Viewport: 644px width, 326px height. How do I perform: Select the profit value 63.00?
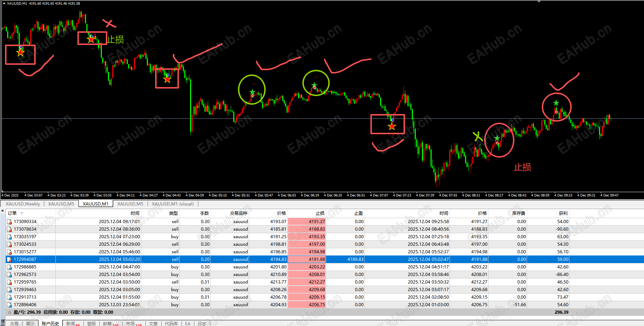563,237
